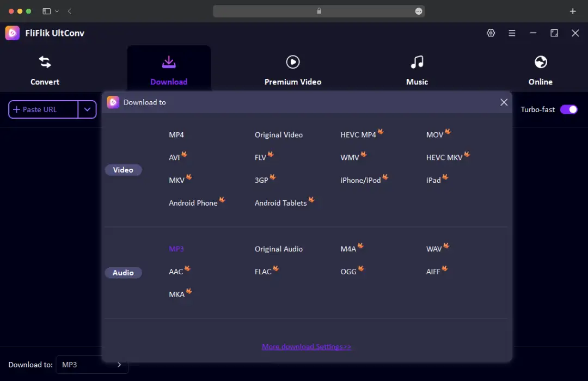The height and width of the screenshot is (381, 588).
Task: Select the MP4 video format
Action: pyautogui.click(x=175, y=134)
